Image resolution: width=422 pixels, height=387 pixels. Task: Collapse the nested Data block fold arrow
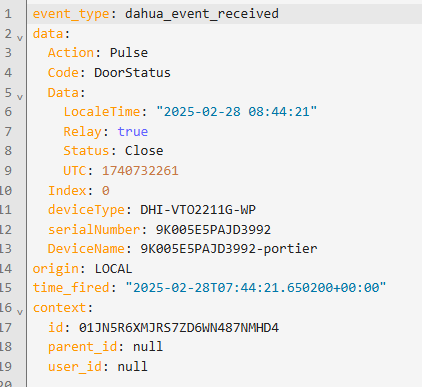tap(20, 97)
